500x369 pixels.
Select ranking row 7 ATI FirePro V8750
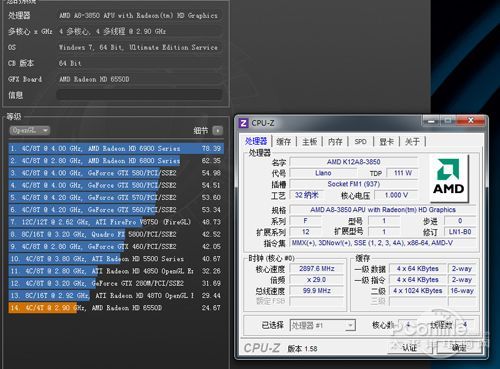[116, 222]
